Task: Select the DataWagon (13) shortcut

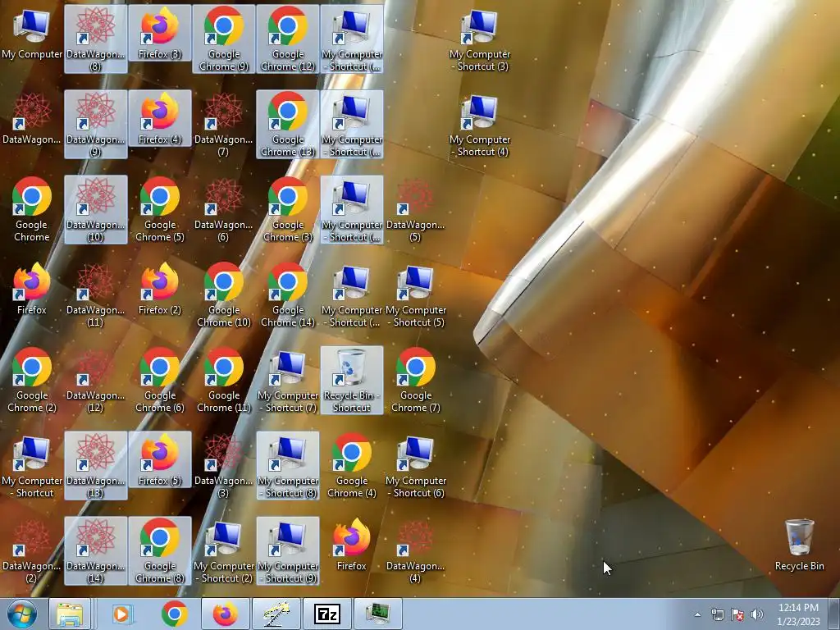Action: click(95, 465)
